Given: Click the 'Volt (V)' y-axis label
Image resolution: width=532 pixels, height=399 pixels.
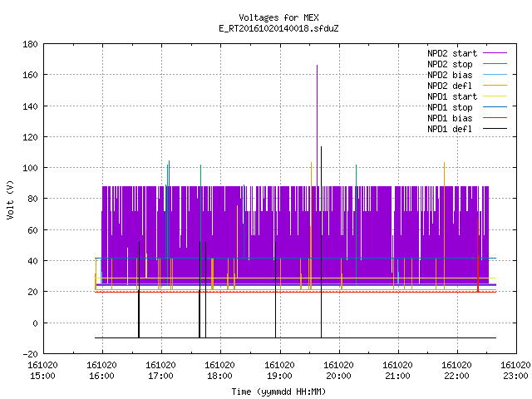Looking at the screenshot, I should pyautogui.click(x=11, y=199).
